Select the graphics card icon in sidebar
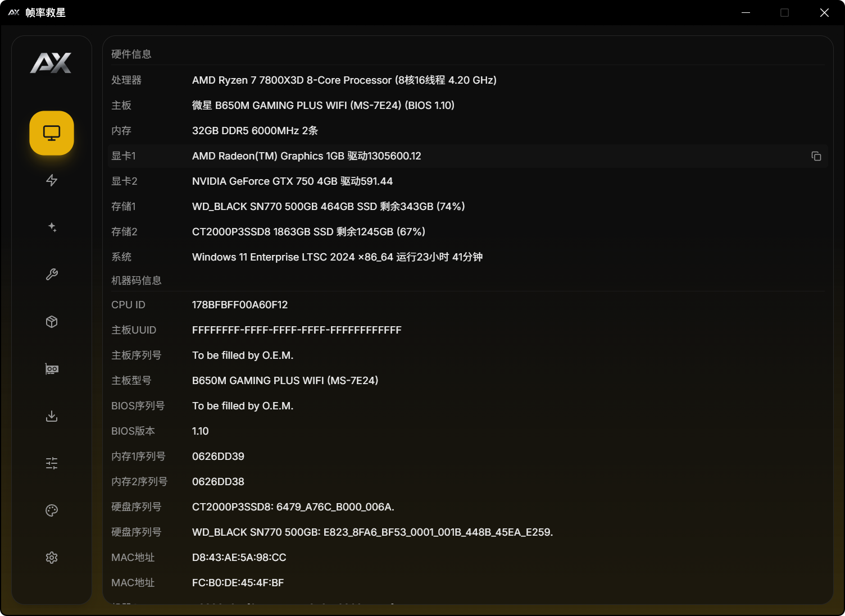 pyautogui.click(x=52, y=369)
